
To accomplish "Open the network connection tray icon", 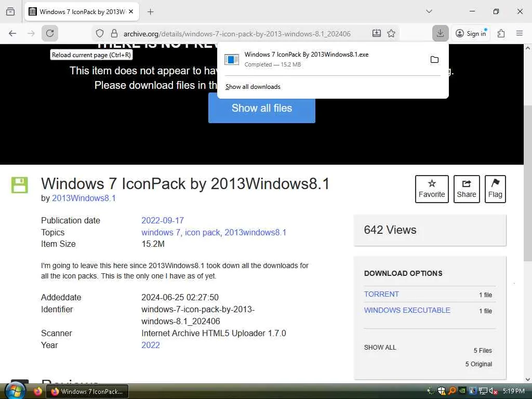I will [483, 391].
